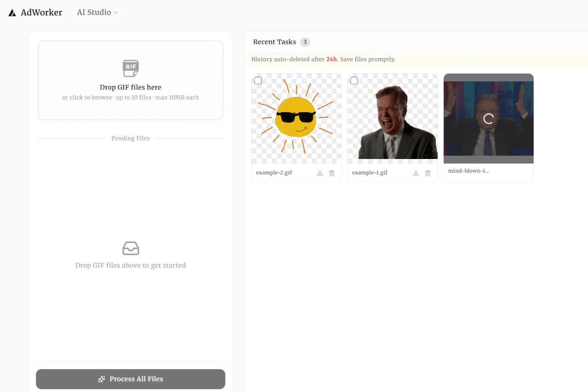Click the example-1.gif file name

[370, 173]
